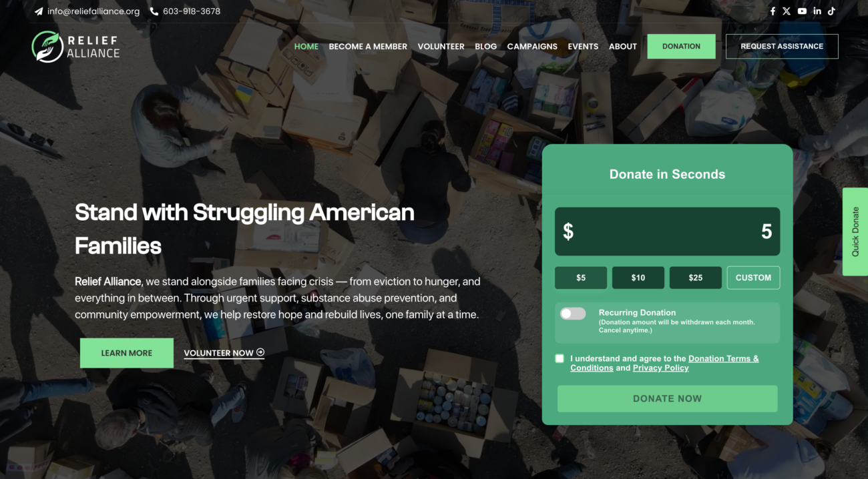Enable the Recurring Donation switch

point(573,314)
